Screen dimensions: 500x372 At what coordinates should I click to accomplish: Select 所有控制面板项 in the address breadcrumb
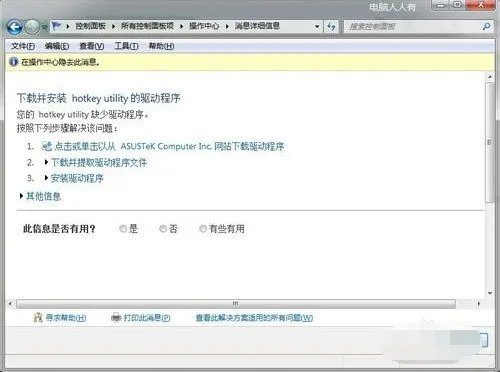pyautogui.click(x=147, y=26)
